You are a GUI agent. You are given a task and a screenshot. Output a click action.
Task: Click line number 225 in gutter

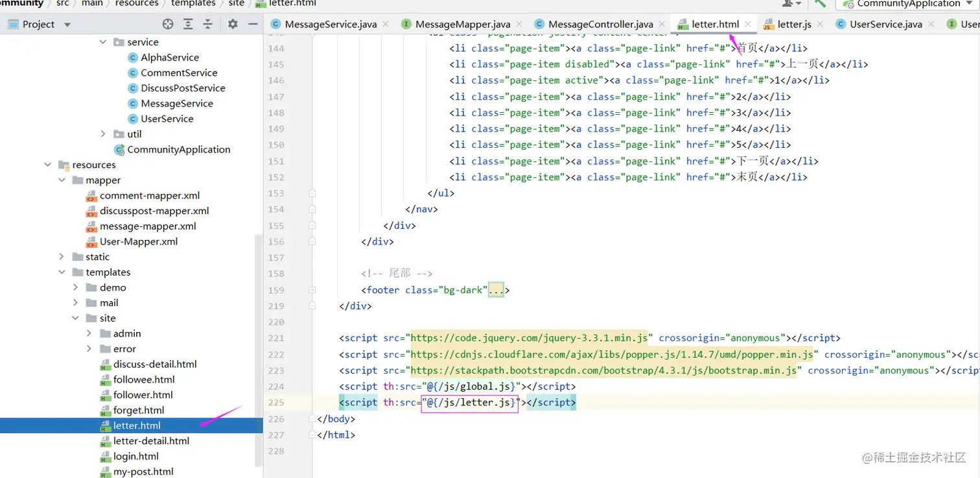pyautogui.click(x=276, y=402)
